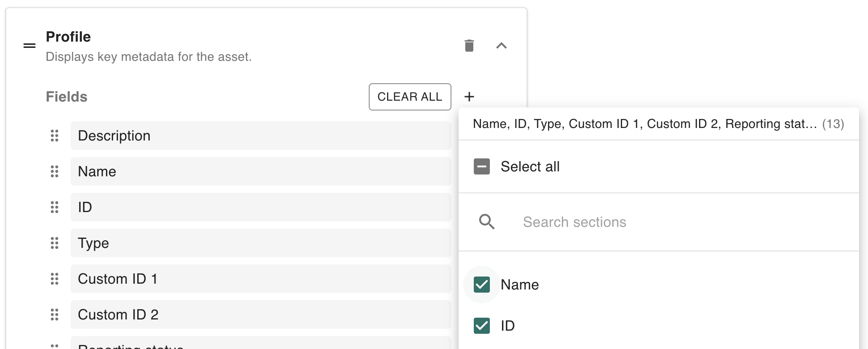
Task: Click the search magnifier icon
Action: (486, 222)
